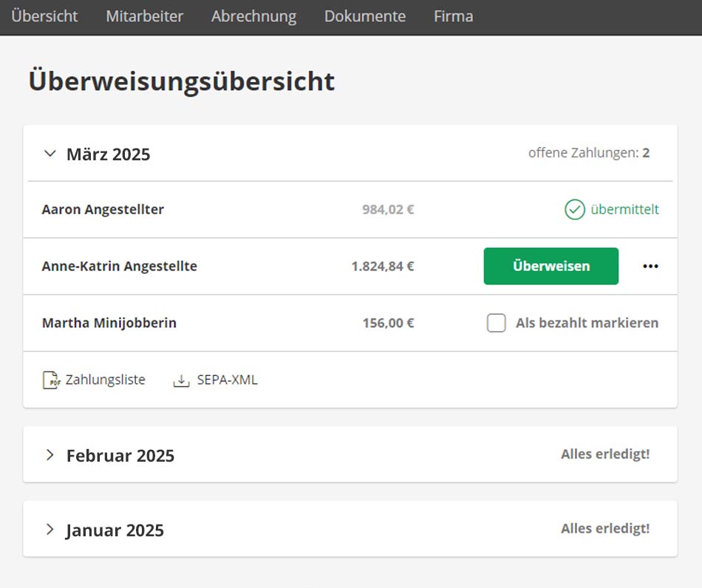Switch to the Abrechnung menu item

pos(253,16)
